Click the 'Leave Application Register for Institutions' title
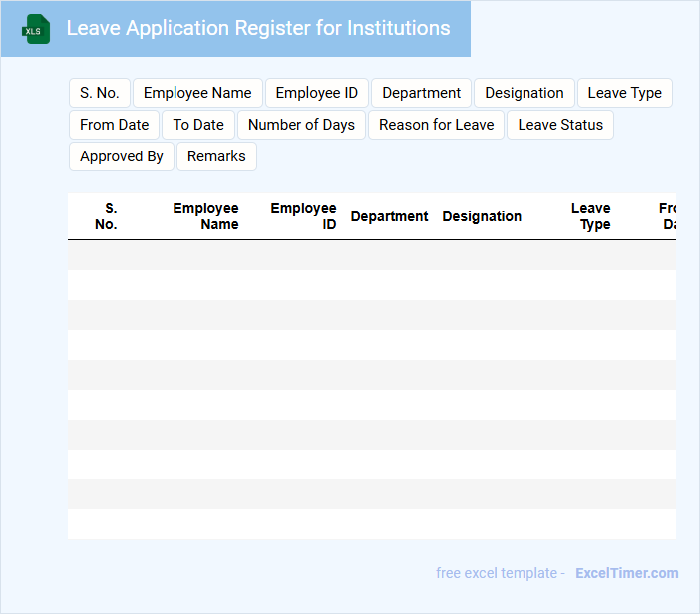Viewport: 700px width, 614px height. [257, 28]
